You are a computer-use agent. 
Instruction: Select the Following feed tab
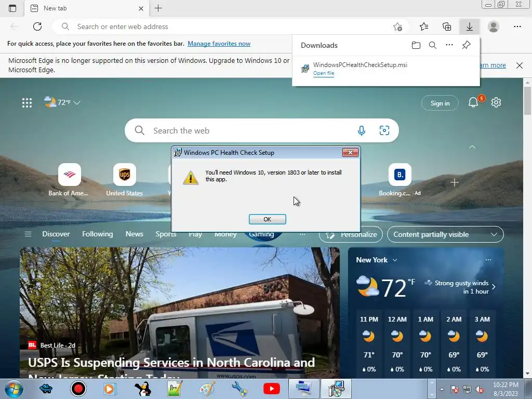[97, 234]
